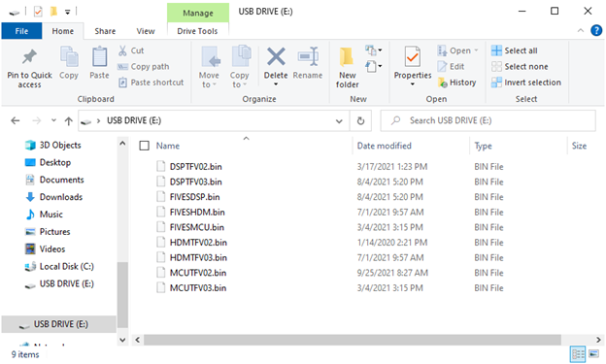Click Copy path in the ribbon

tap(144, 66)
